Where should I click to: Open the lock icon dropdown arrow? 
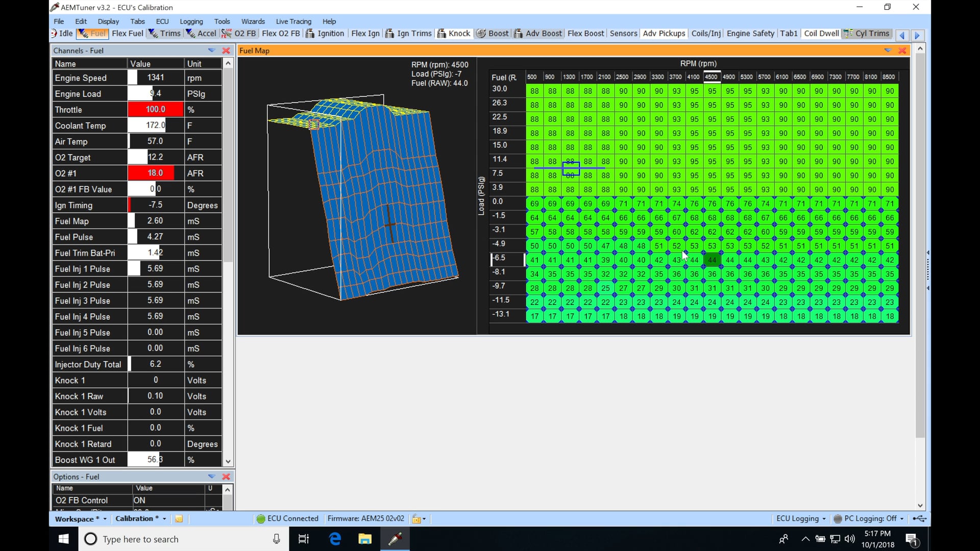[424, 519]
